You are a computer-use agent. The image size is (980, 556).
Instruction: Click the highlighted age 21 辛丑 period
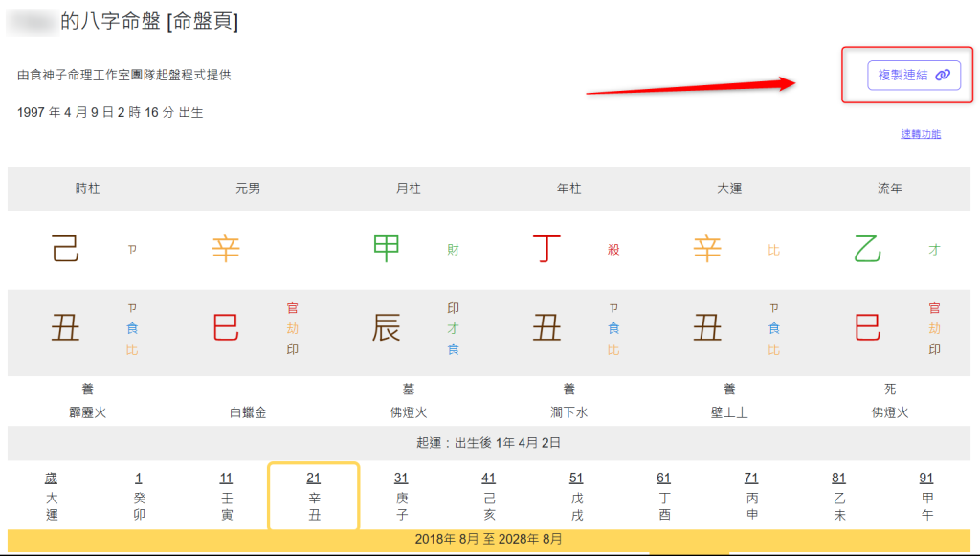click(314, 496)
